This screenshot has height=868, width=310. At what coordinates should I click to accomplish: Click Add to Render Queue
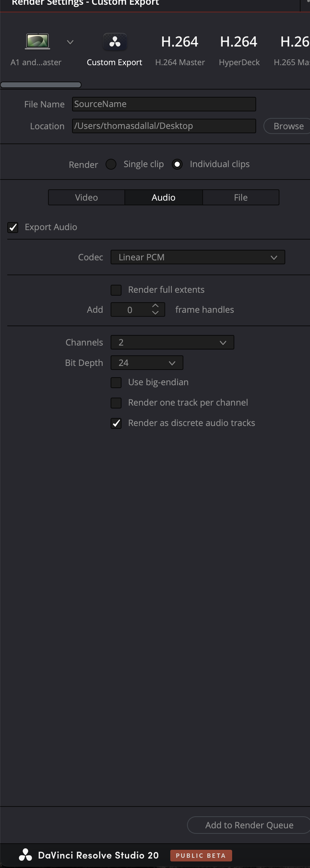click(x=249, y=825)
